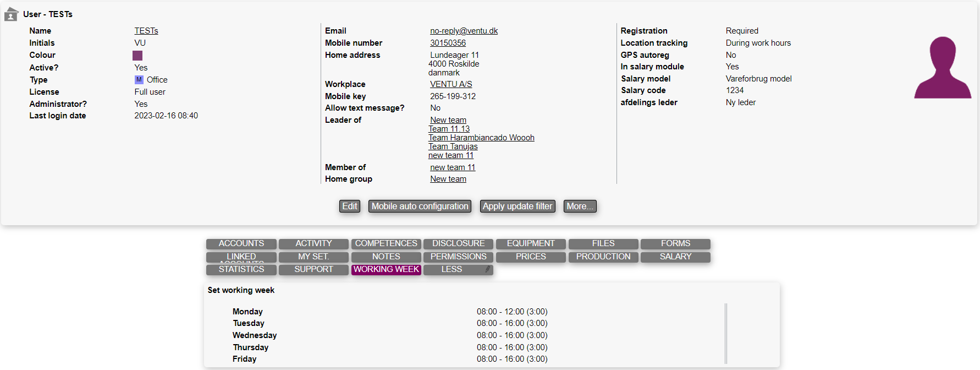
Task: Click Mobile auto configuration button
Action: click(420, 206)
